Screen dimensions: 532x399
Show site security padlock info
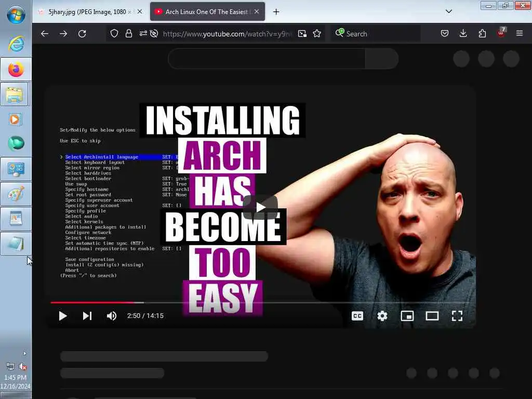tap(129, 34)
